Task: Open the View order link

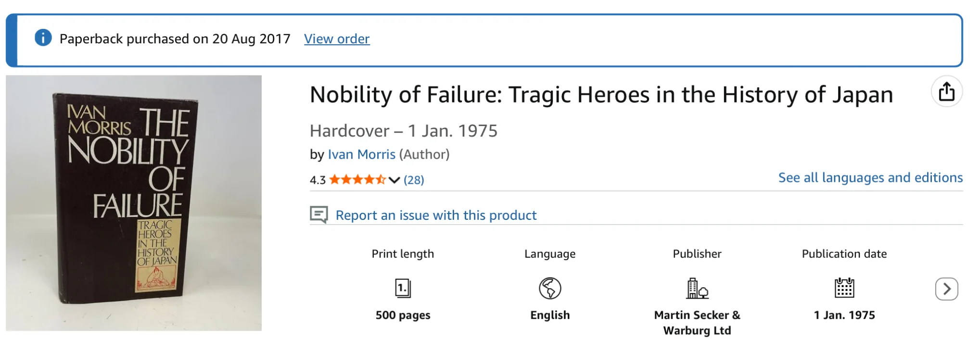Action: click(337, 38)
